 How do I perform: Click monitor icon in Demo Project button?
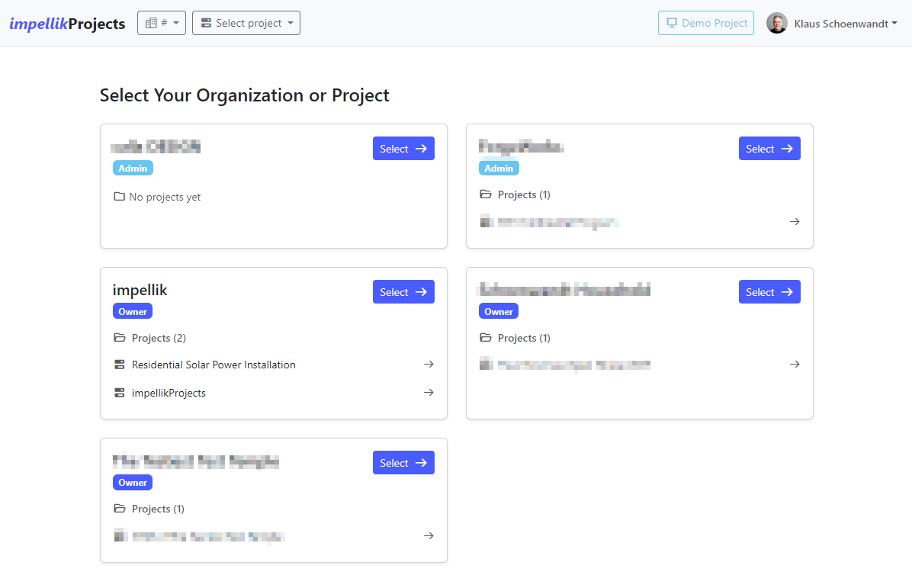(672, 24)
